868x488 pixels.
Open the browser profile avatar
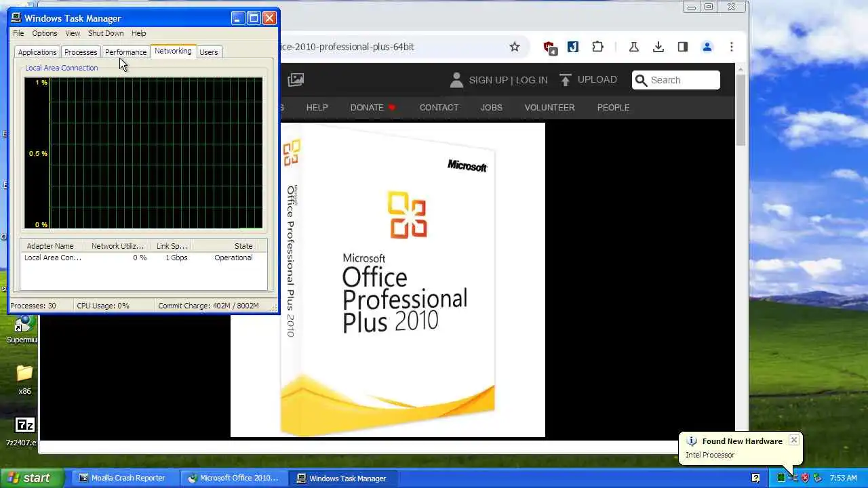(x=707, y=47)
